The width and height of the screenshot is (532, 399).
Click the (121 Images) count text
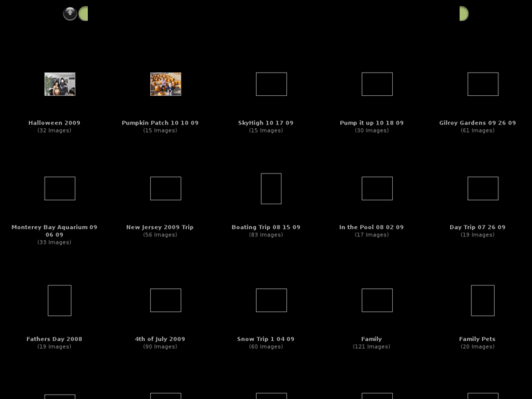tap(372, 346)
